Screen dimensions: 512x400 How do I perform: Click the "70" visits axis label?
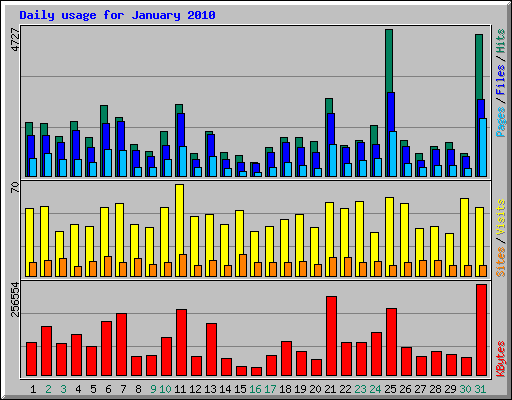pos(15,187)
